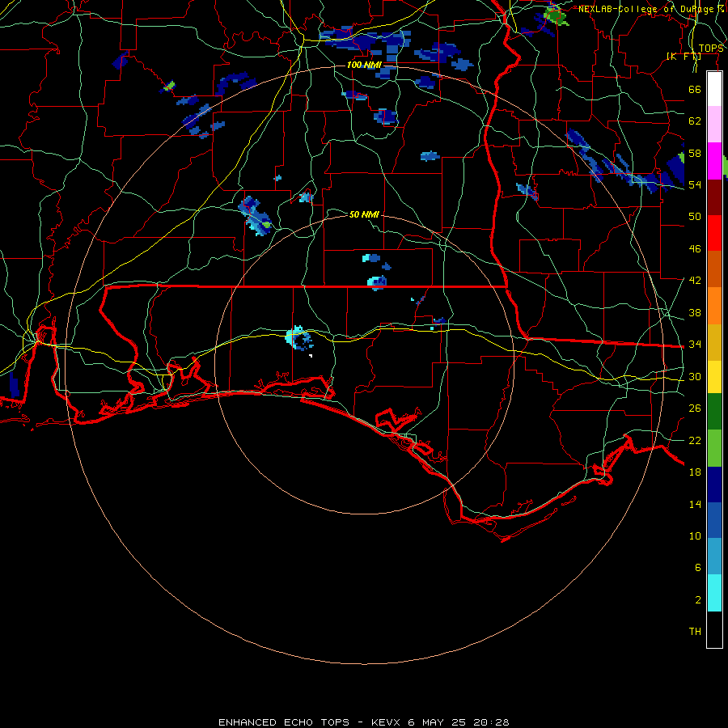Click the legend value 2
Viewport: 728px width, 728px height.
(698, 600)
